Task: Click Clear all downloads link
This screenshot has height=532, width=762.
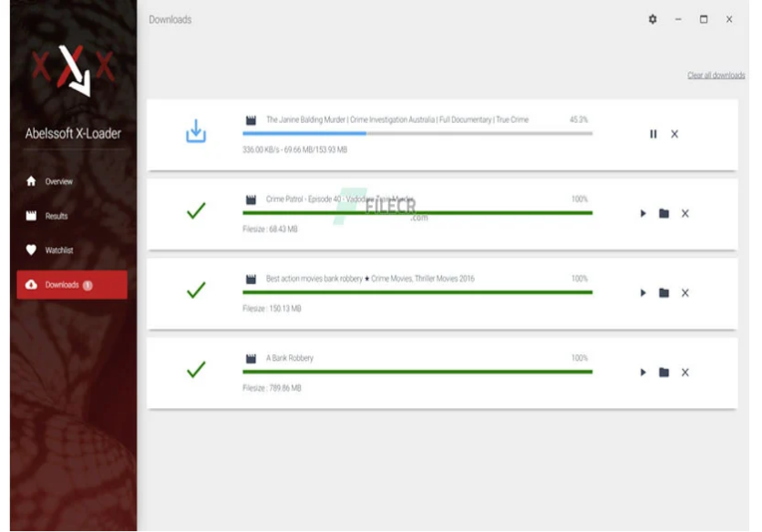Action: click(x=716, y=76)
